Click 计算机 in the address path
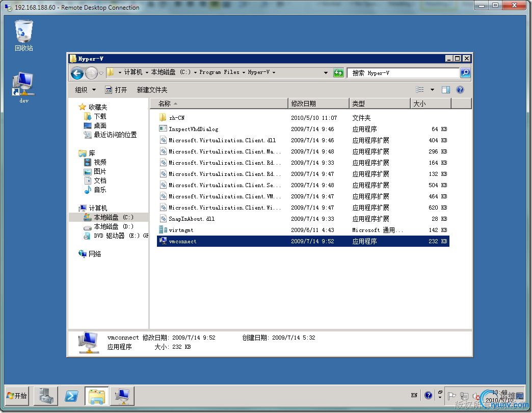The width and height of the screenshot is (532, 413). 133,72
